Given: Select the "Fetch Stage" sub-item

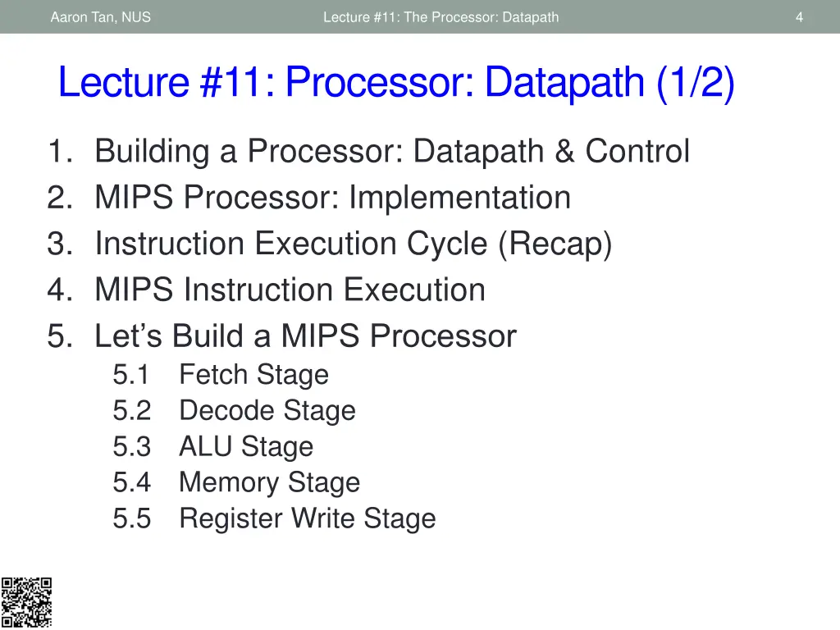Looking at the screenshot, I should pyautogui.click(x=253, y=375).
